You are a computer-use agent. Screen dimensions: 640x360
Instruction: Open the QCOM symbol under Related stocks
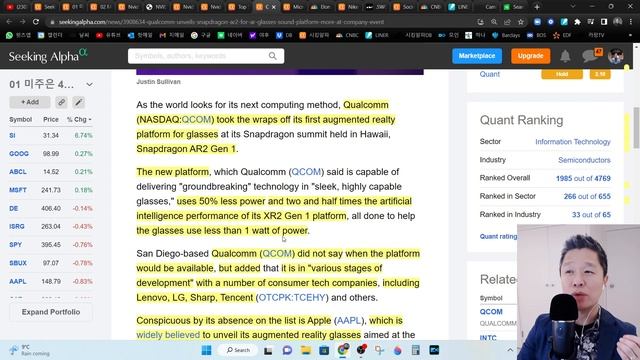coord(491,312)
